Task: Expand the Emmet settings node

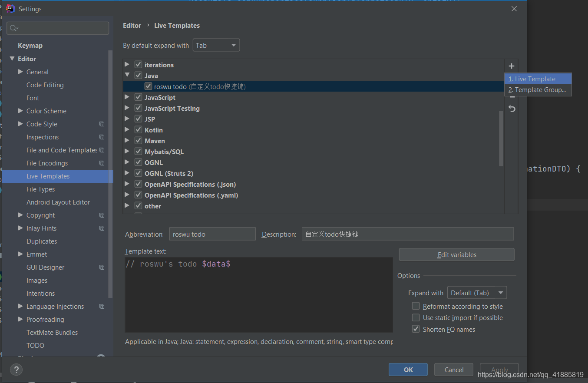Action: pyautogui.click(x=20, y=254)
